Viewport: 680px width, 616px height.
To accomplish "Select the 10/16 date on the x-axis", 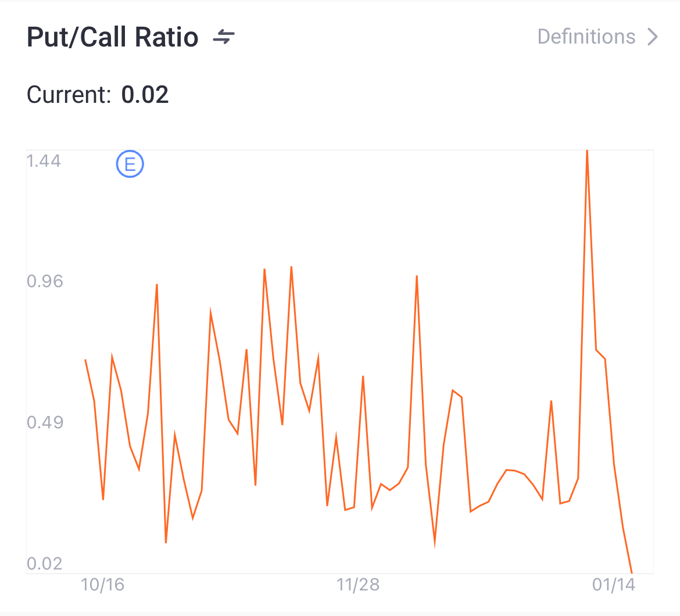I will [x=103, y=585].
